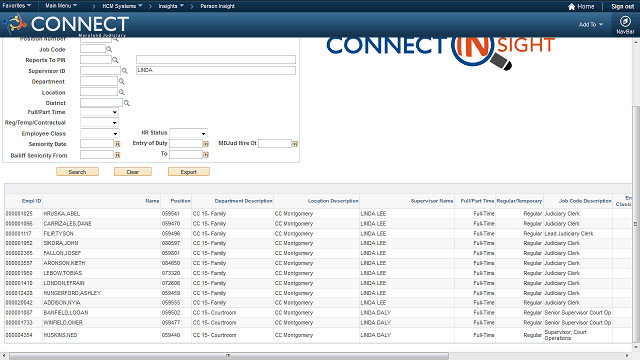This screenshot has width=640, height=360.
Task: Open Main Menu
Action: [x=61, y=6]
